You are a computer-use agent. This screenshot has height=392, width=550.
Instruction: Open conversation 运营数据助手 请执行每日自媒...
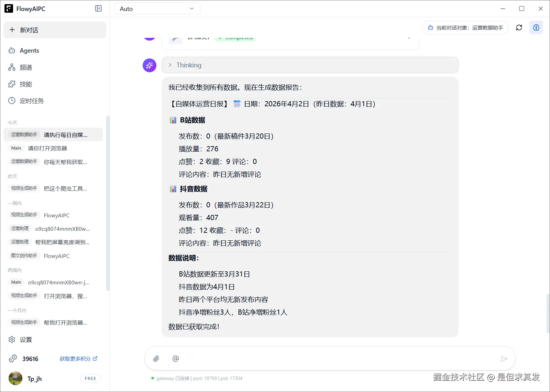pos(53,134)
